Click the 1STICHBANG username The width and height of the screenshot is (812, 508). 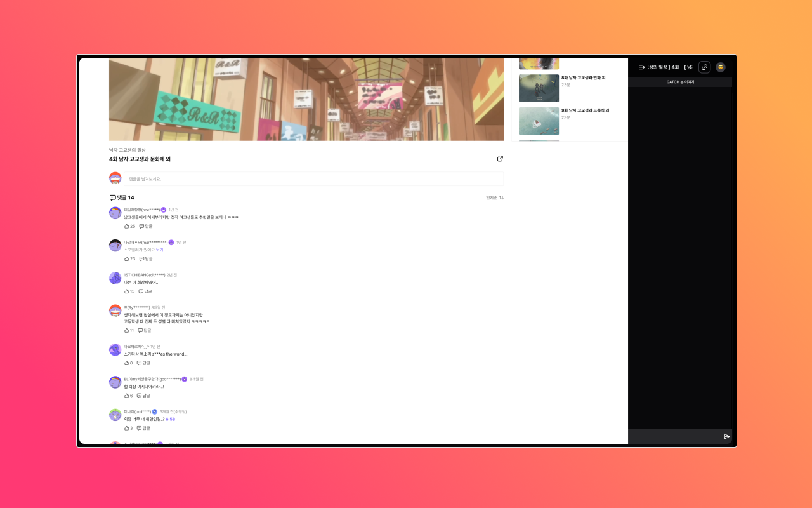pos(145,275)
